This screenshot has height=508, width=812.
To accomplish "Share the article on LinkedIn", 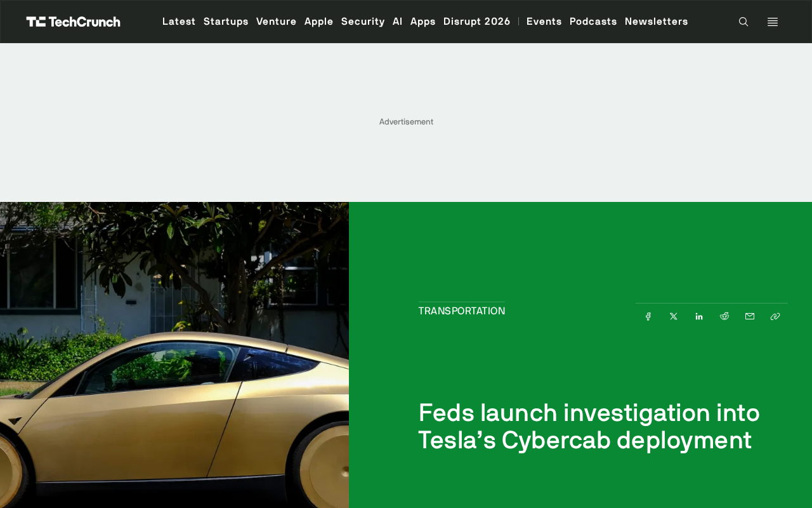I will [x=699, y=316].
